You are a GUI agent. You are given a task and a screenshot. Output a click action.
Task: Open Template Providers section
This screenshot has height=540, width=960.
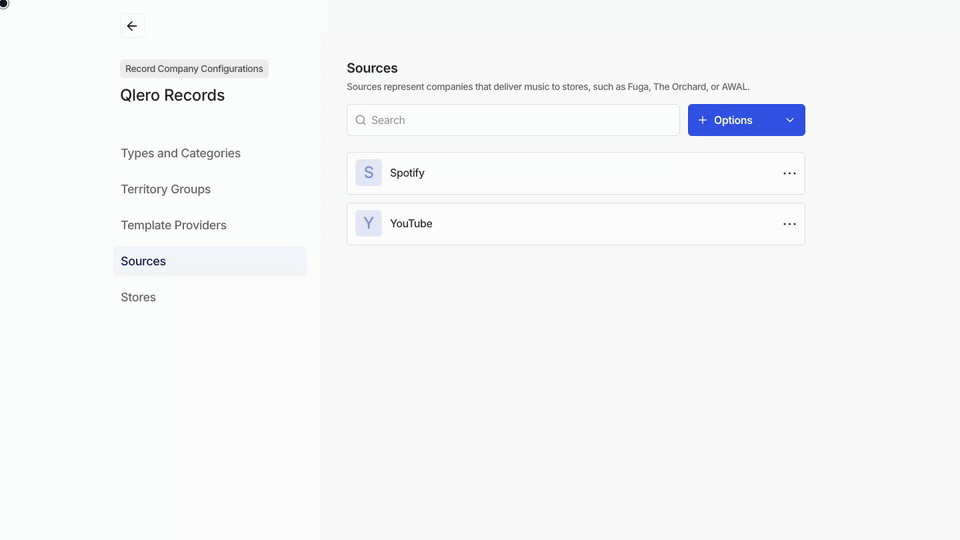[173, 225]
